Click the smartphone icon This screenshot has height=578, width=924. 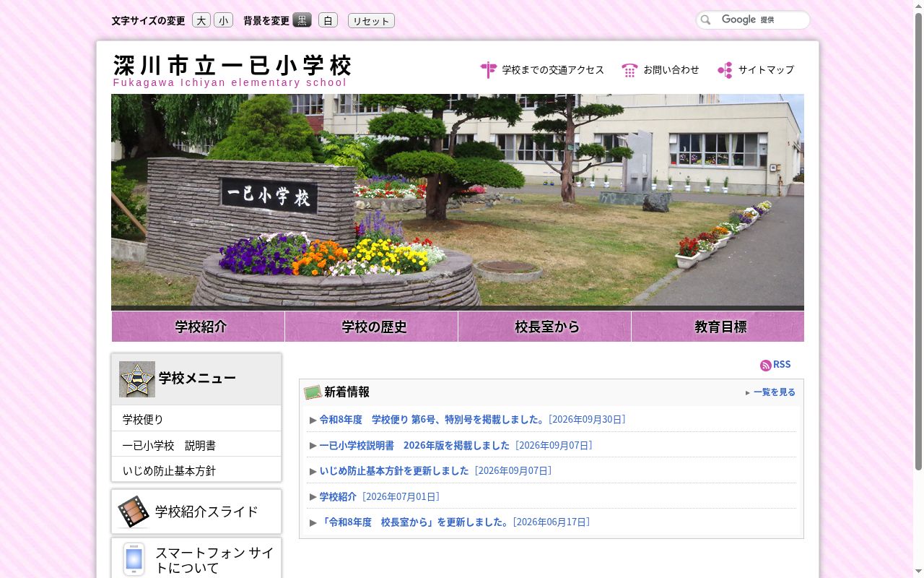(x=134, y=559)
